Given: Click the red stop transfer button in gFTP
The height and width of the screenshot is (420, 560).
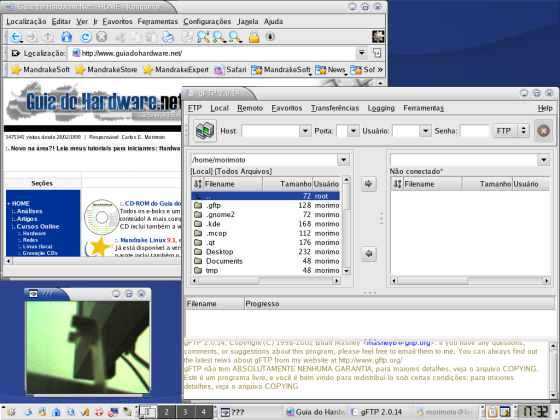Looking at the screenshot, I should pos(543,131).
